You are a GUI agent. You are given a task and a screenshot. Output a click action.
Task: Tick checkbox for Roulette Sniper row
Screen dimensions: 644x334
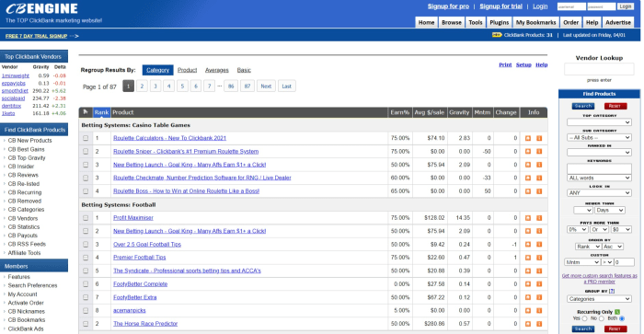[86, 152]
